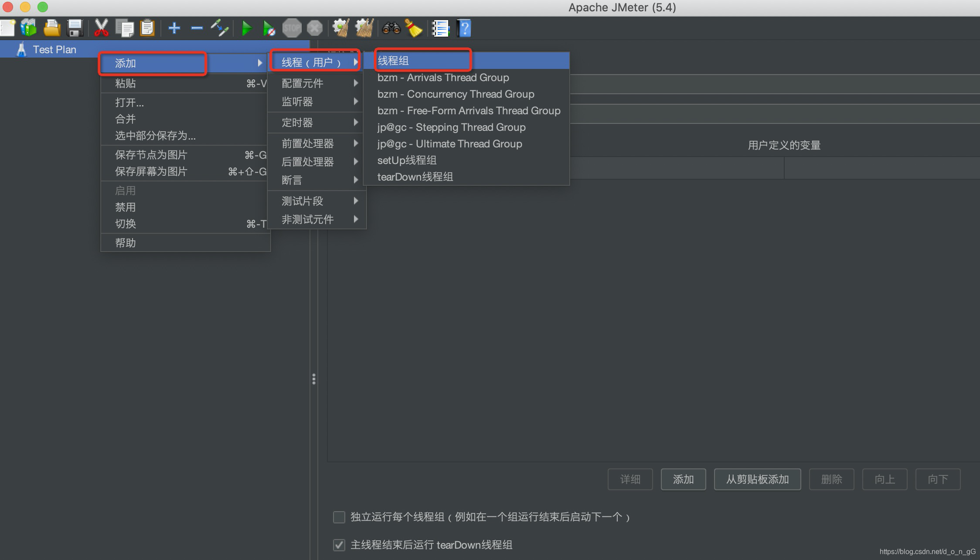Expand the 配置元件 submenu
This screenshot has height=560, width=980.
317,83
